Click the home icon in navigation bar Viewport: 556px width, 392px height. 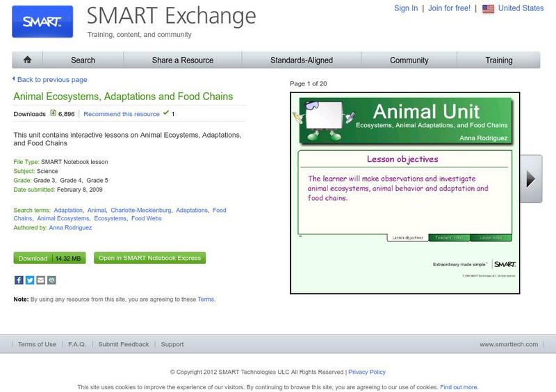[28, 60]
